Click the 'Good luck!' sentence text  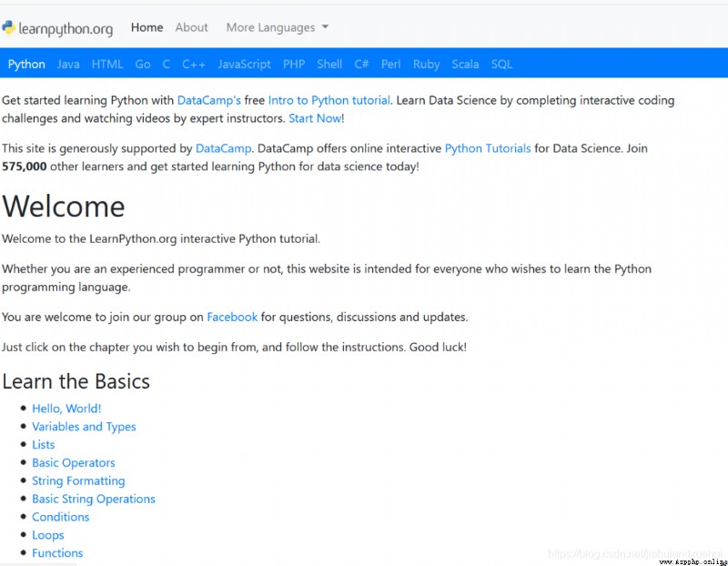click(438, 348)
